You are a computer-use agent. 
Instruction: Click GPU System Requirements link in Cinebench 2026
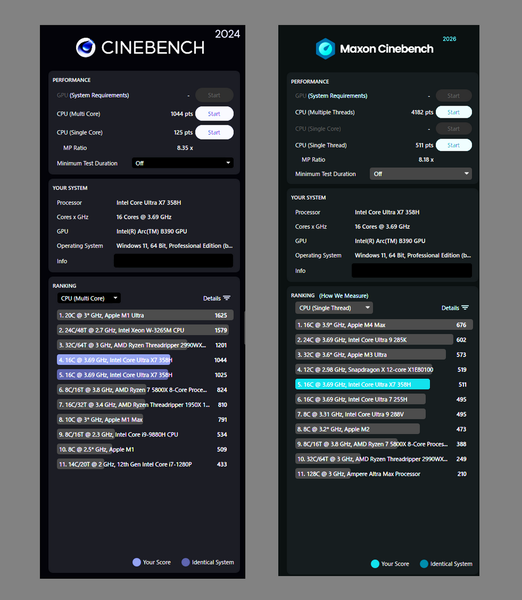click(x=338, y=96)
